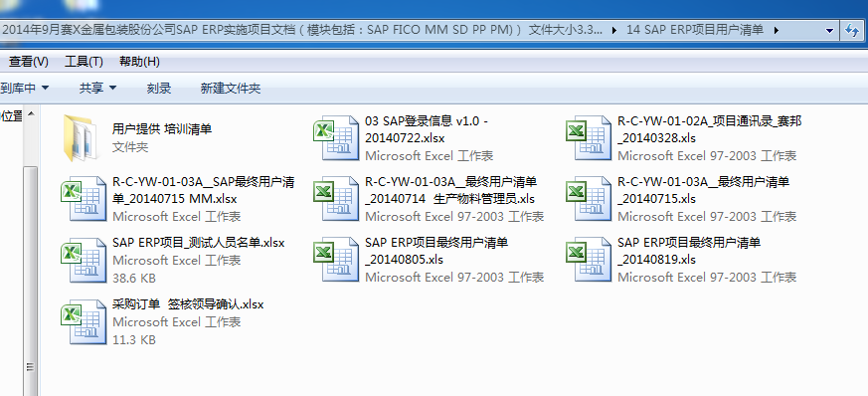Open the 到库中 dropdown in the toolbar
This screenshot has width=868, height=396.
tap(25, 88)
